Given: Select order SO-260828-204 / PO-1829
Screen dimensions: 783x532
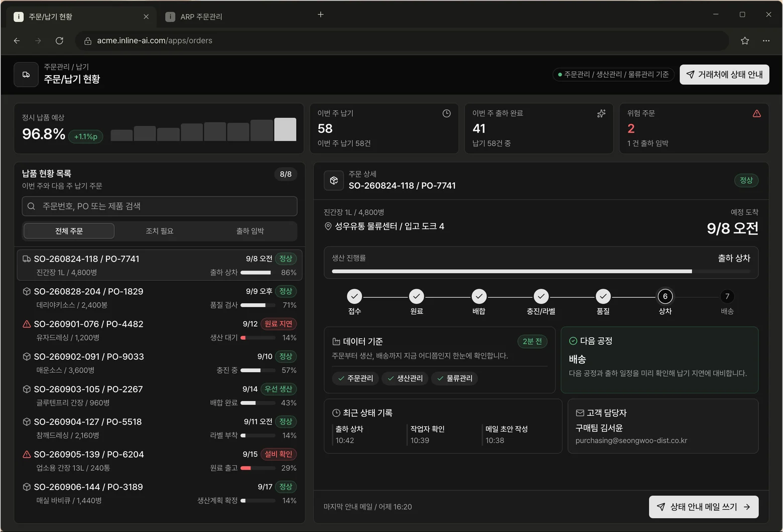Looking at the screenshot, I should click(160, 298).
